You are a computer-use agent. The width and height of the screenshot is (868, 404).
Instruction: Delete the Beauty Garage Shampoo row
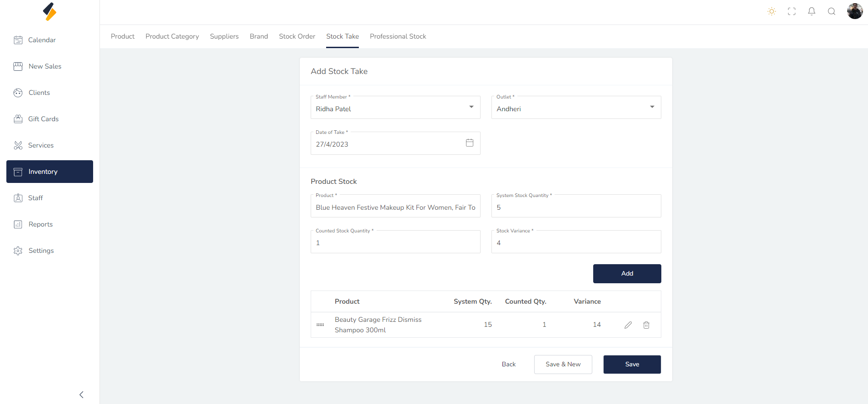pos(646,325)
